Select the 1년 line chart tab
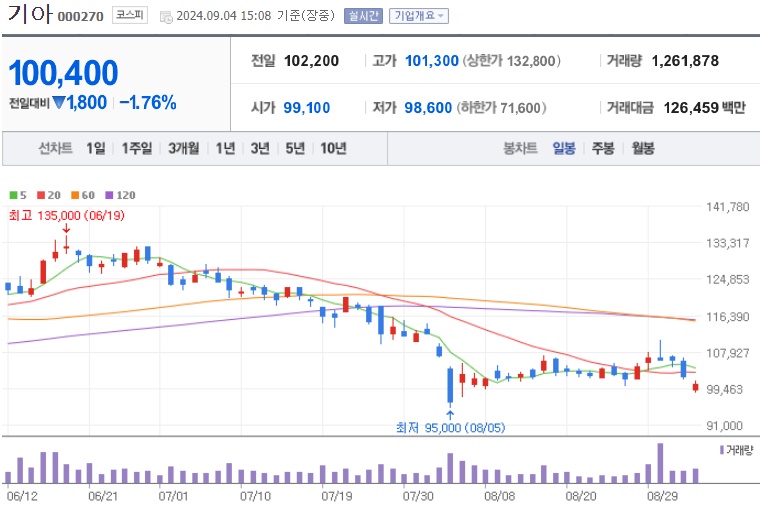760x510 pixels. (225, 148)
